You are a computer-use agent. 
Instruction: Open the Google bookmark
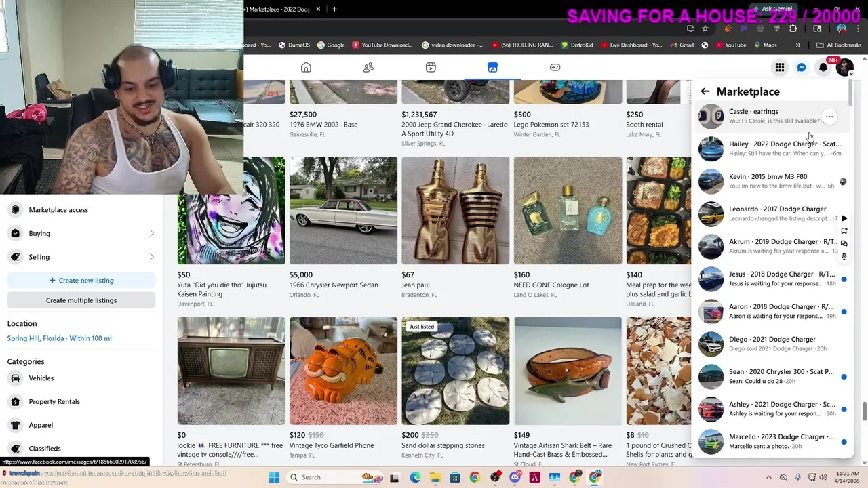pyautogui.click(x=331, y=45)
